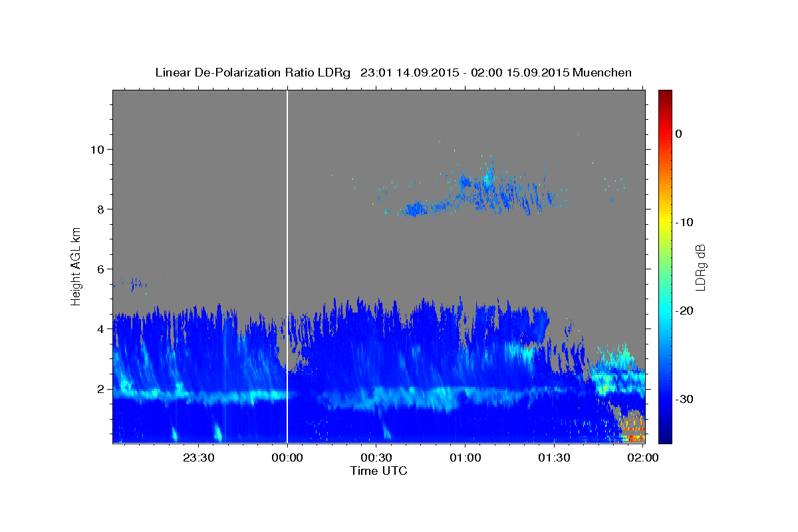Screen dimensions: 798x532
Task: Click the colorbar tick label 0
Action: 679,134
